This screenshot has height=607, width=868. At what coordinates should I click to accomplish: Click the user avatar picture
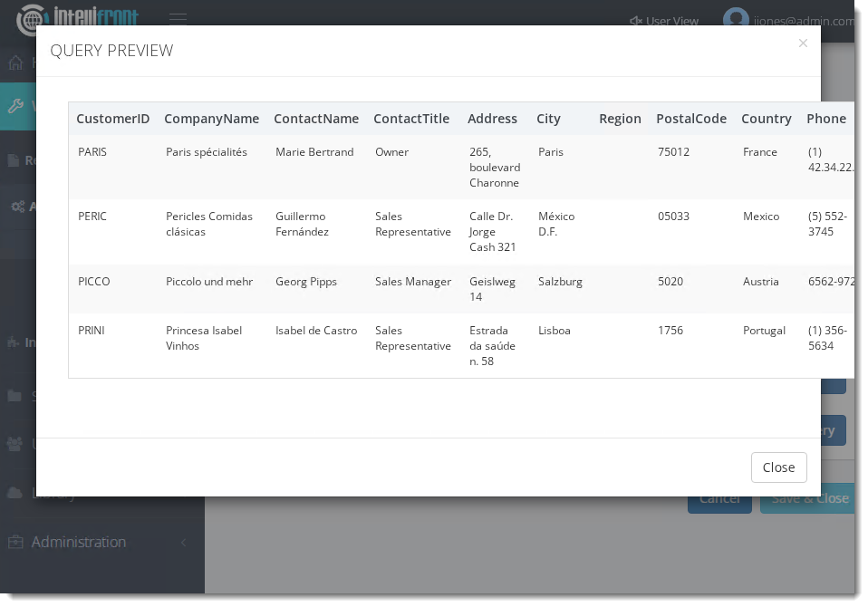coord(736,19)
